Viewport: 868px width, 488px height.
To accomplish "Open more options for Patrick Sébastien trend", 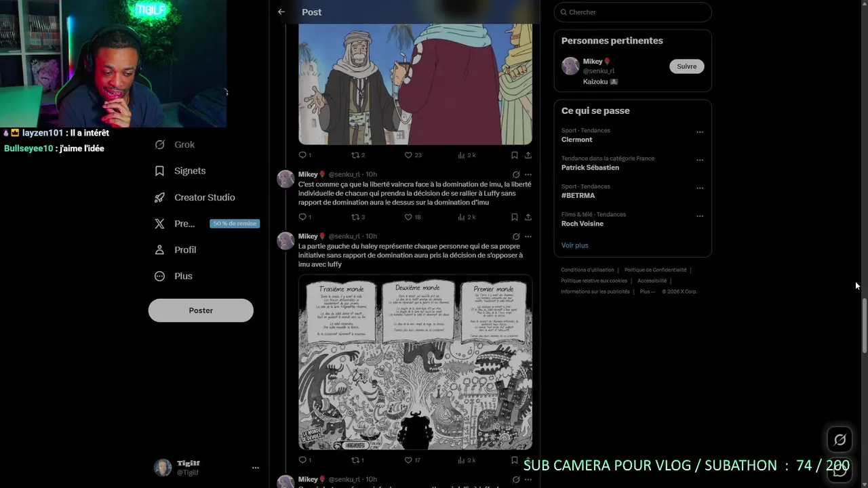I will tap(700, 160).
